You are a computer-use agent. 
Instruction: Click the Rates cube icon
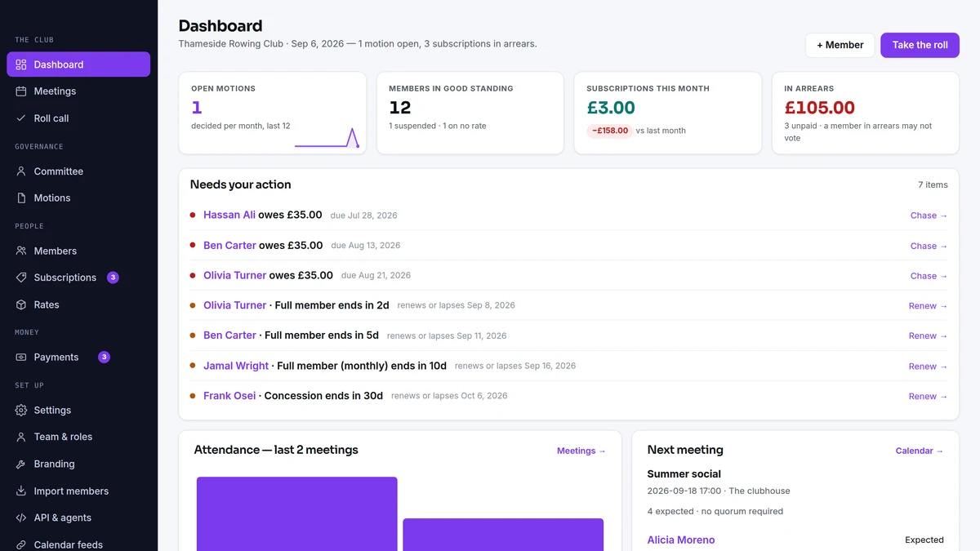[21, 304]
